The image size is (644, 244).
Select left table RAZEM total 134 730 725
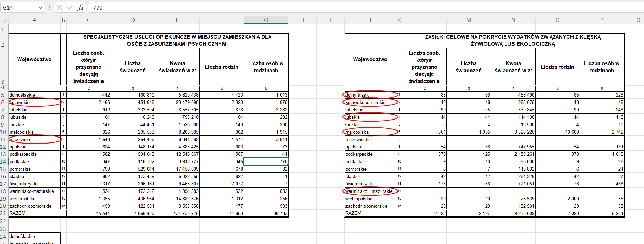[x=177, y=213]
